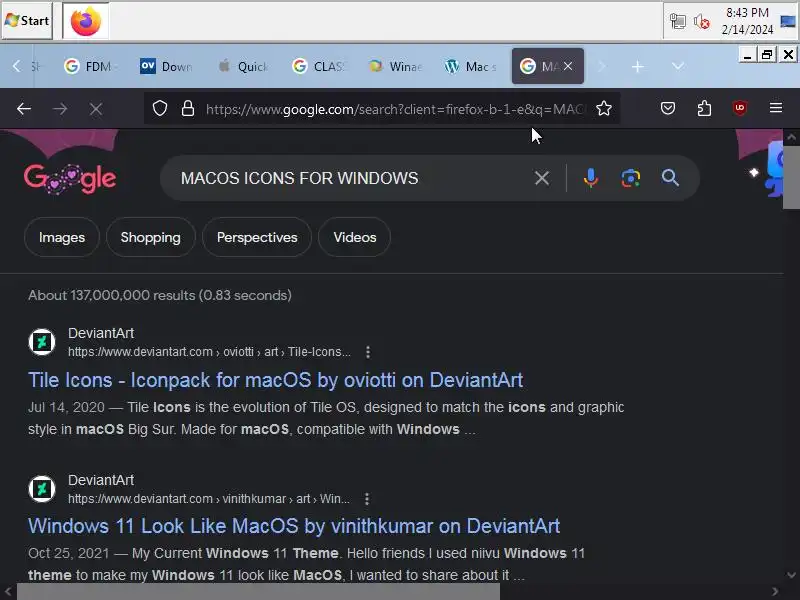Click the show desktop tray icon
The image size is (800, 600).
(x=788, y=21)
